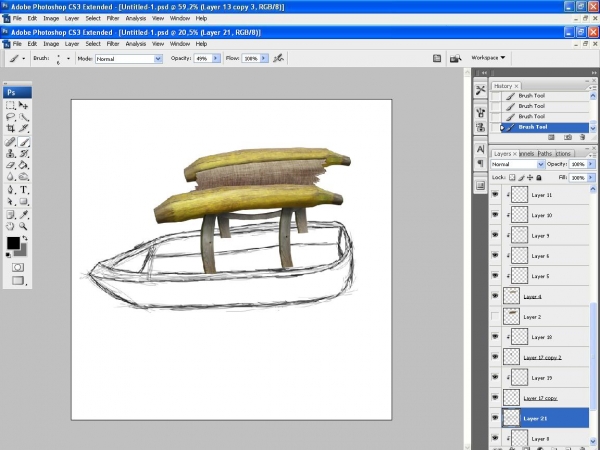Open the tool preset picker arrow
Screen dimensions: 600x450
(24, 59)
